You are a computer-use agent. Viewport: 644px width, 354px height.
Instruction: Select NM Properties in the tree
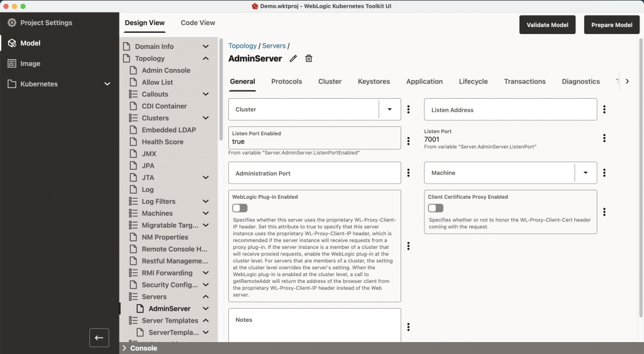(165, 237)
